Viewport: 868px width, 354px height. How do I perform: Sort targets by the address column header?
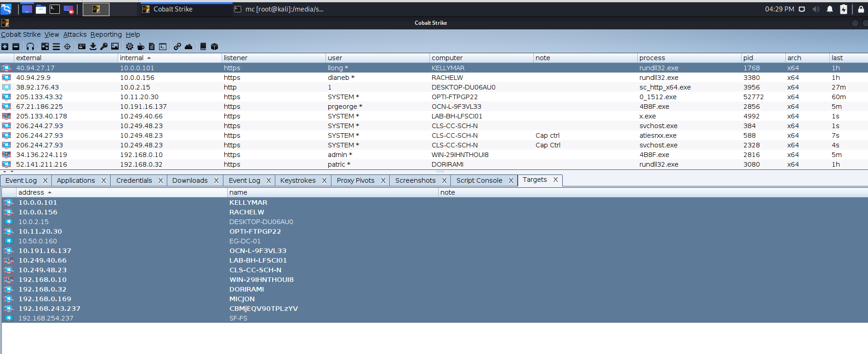click(x=121, y=192)
